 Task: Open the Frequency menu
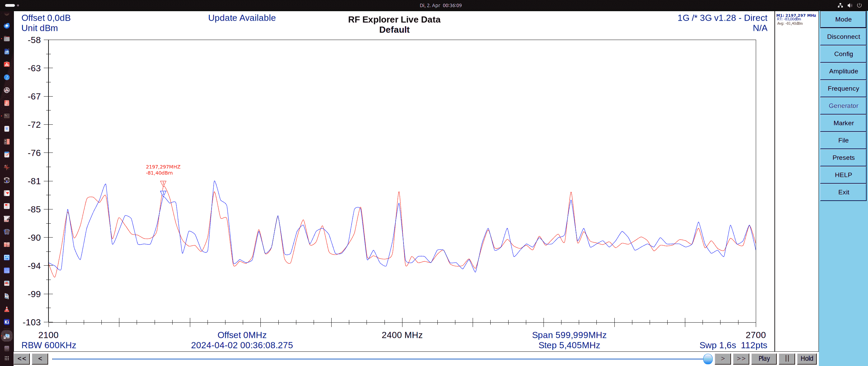click(x=843, y=88)
